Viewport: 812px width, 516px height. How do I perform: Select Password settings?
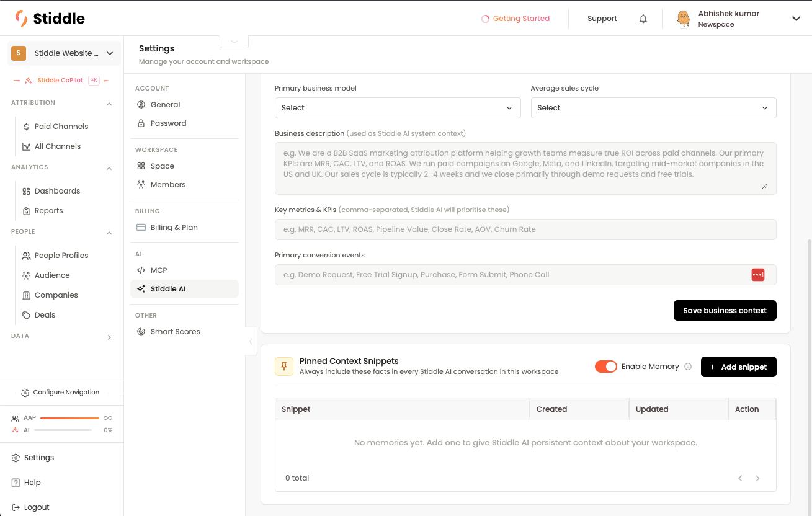(x=184, y=123)
